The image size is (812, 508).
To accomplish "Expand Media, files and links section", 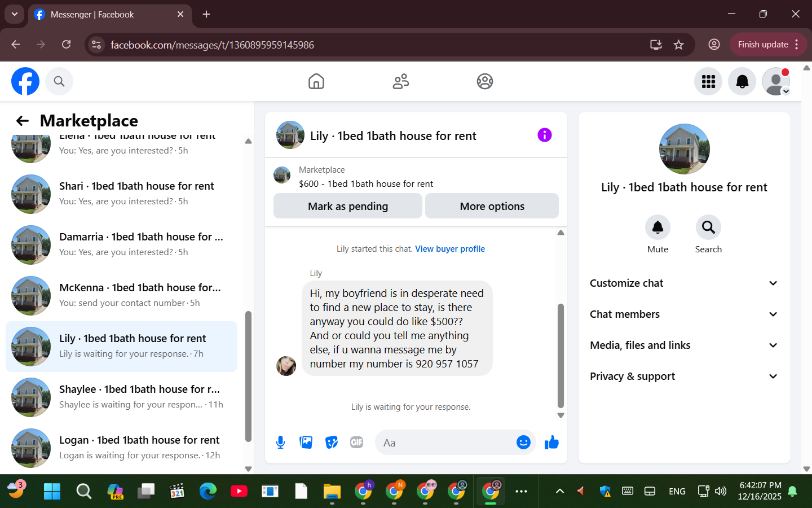I will tap(684, 345).
